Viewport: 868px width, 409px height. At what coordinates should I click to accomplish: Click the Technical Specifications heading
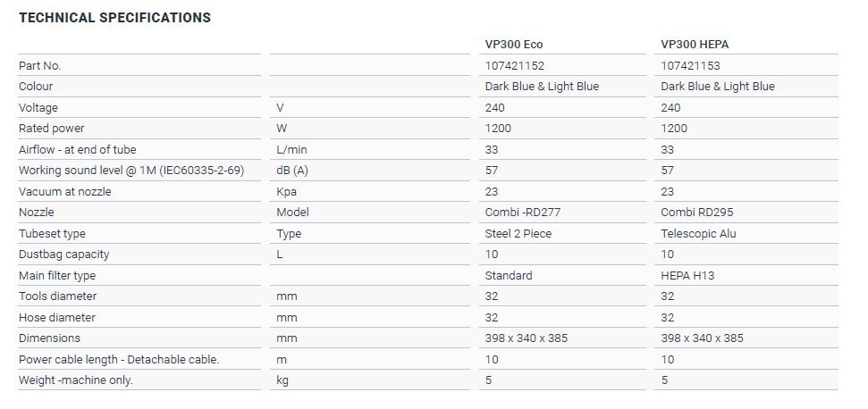point(114,17)
